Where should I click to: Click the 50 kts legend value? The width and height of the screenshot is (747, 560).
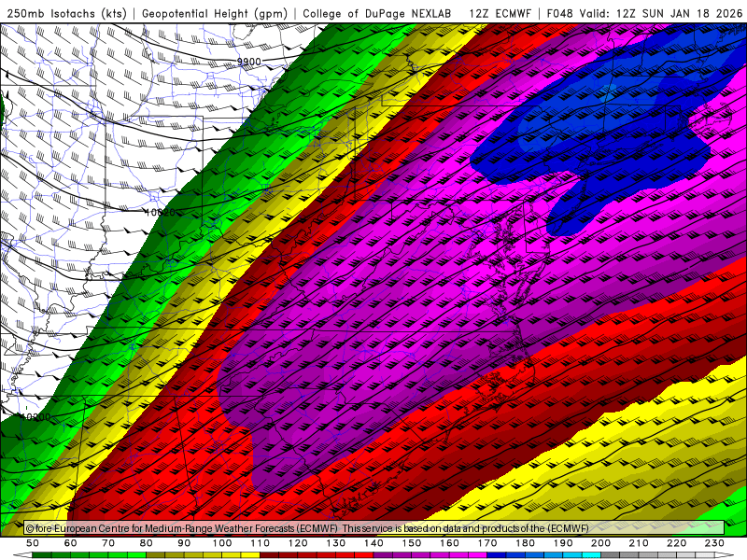[x=33, y=543]
